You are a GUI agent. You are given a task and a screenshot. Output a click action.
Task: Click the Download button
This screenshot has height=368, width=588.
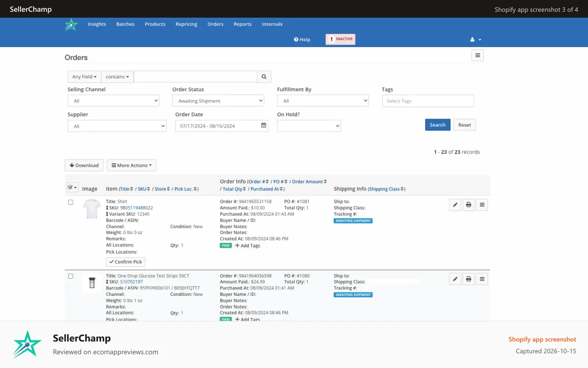tap(84, 165)
